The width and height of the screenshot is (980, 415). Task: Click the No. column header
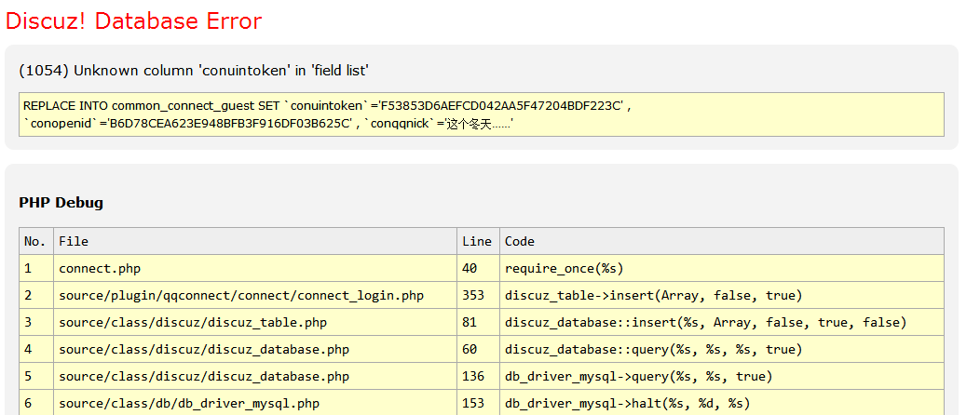pos(34,241)
